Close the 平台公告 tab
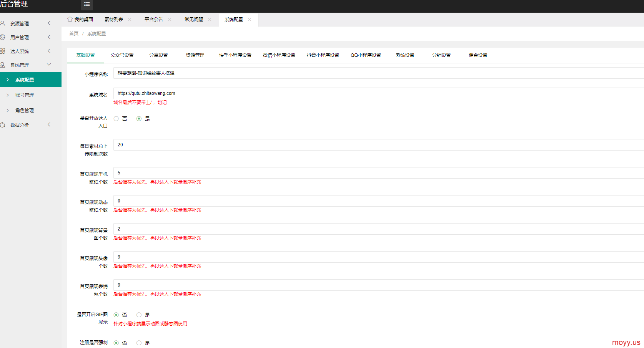 (x=170, y=19)
